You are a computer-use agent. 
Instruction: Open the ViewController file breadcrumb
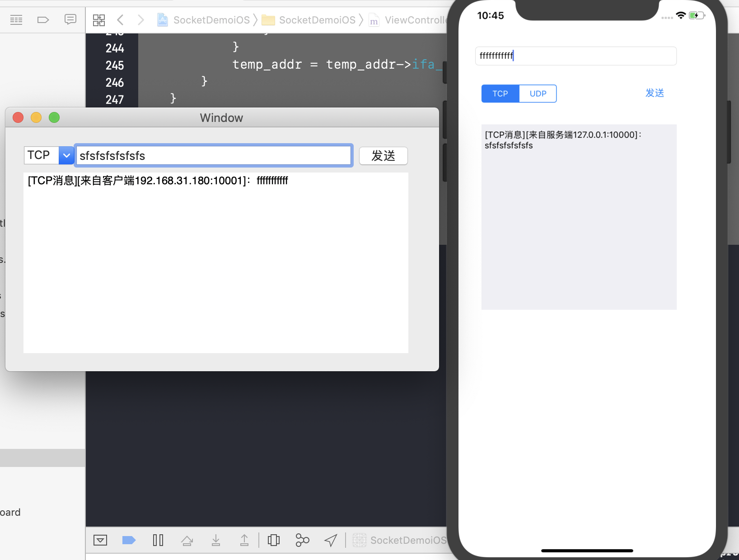408,20
